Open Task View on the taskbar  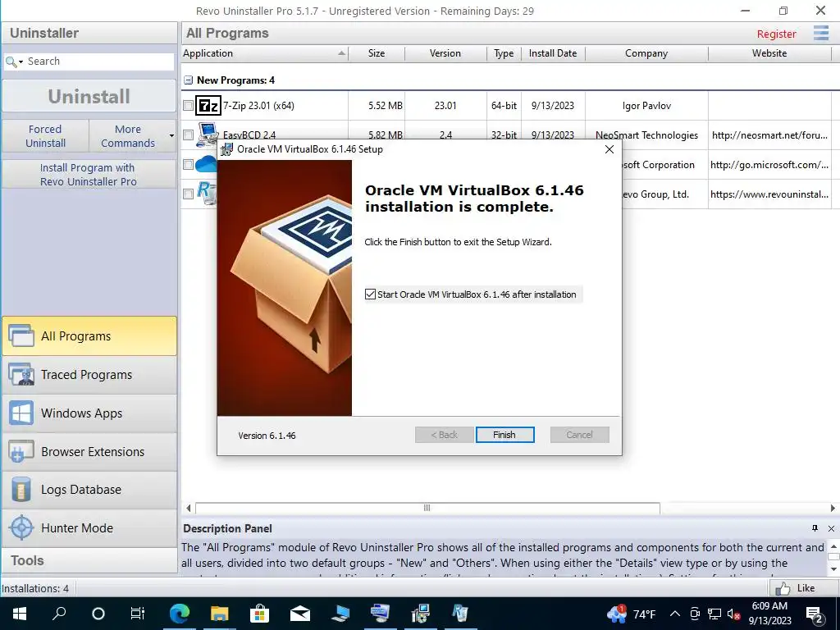[138, 614]
